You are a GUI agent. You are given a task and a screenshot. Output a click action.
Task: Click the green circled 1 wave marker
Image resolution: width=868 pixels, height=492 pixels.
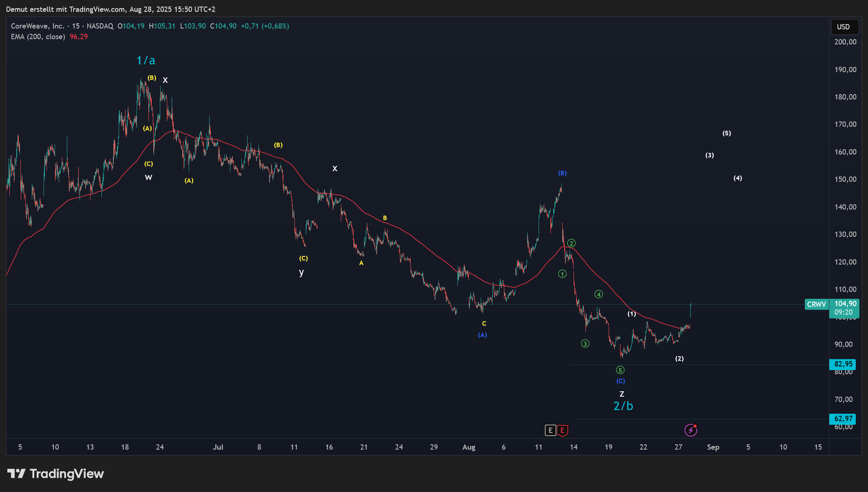tap(562, 274)
